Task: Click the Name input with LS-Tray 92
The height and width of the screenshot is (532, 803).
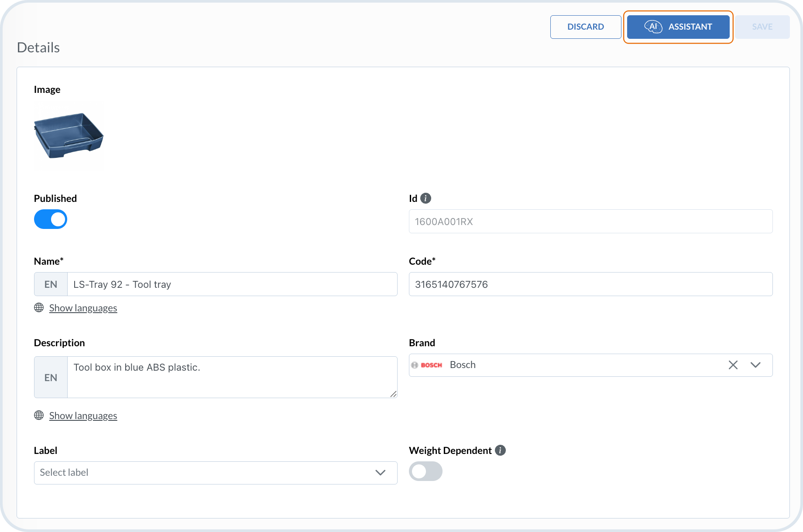Action: click(232, 284)
